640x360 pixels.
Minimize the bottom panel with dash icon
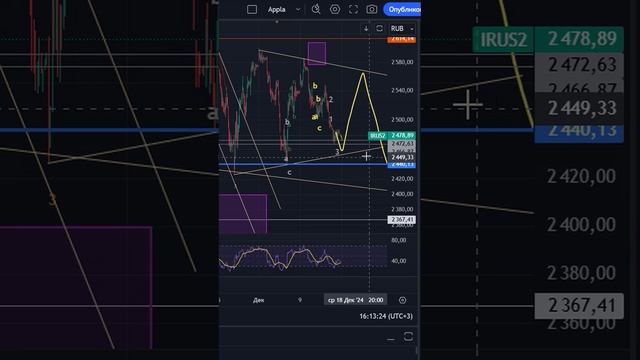click(391, 339)
